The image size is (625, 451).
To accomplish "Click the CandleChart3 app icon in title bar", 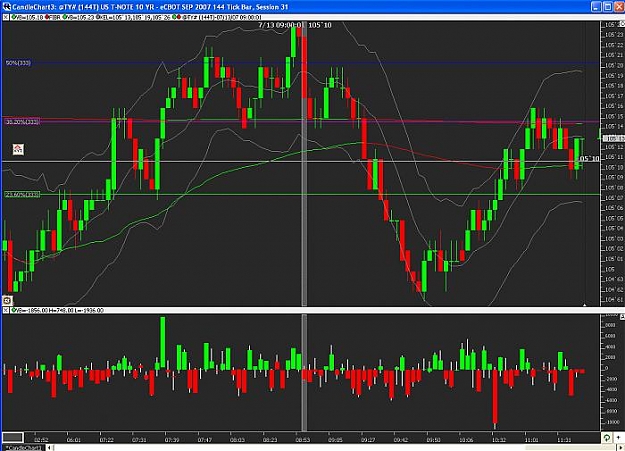I will point(6,7).
